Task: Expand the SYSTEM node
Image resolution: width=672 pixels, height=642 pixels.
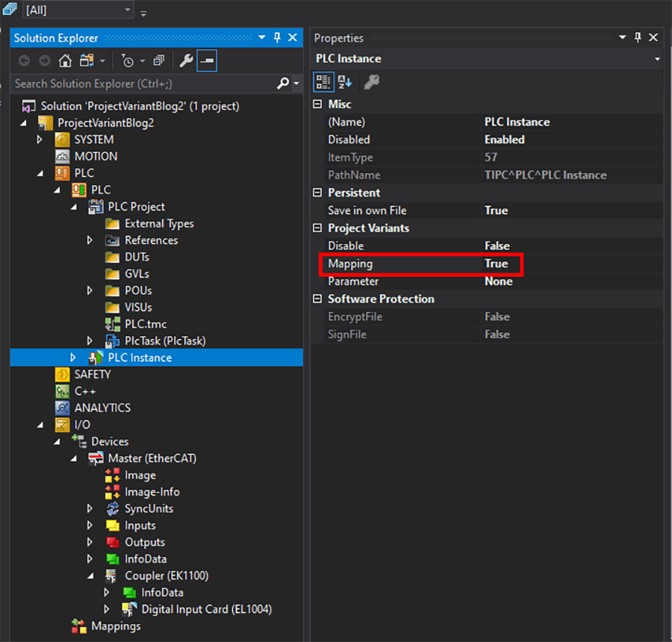Action: [x=40, y=140]
